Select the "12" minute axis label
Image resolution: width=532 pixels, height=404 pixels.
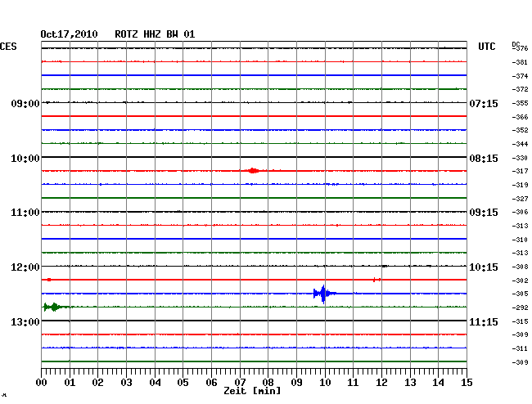pyautogui.click(x=381, y=383)
